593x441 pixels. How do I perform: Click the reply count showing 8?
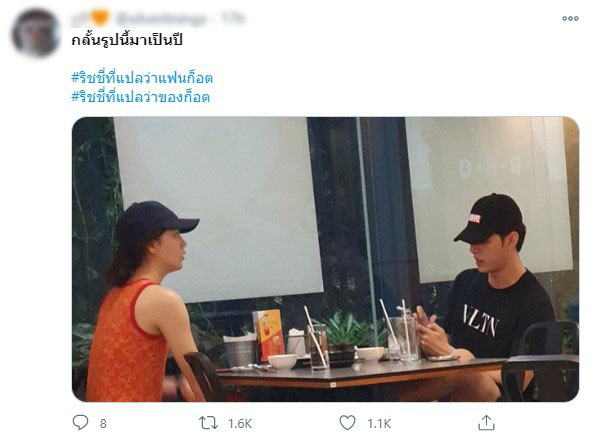[103, 424]
